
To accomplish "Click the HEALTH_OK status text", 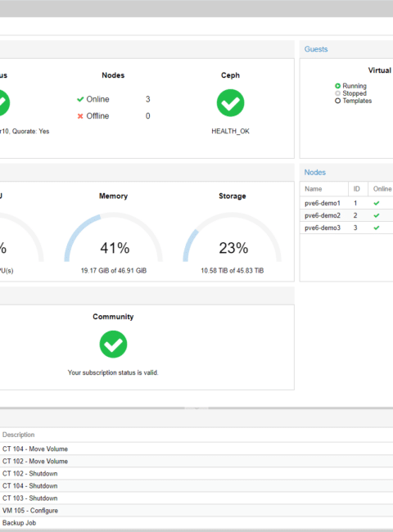I will click(230, 131).
